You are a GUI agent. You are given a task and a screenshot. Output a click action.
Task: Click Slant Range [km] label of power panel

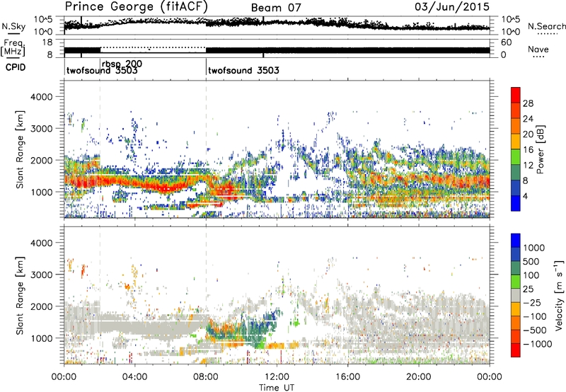tap(20, 149)
